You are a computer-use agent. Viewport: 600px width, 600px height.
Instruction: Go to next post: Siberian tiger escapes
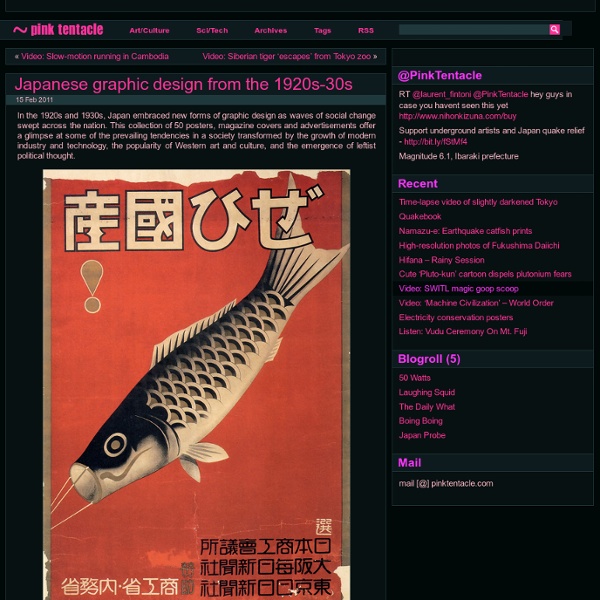(x=287, y=56)
